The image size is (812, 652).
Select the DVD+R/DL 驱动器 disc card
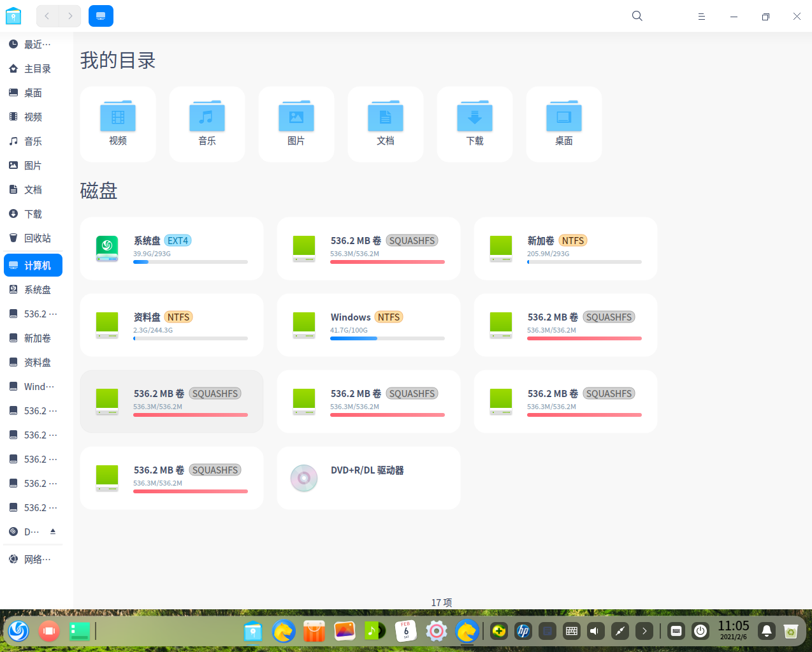pyautogui.click(x=368, y=478)
